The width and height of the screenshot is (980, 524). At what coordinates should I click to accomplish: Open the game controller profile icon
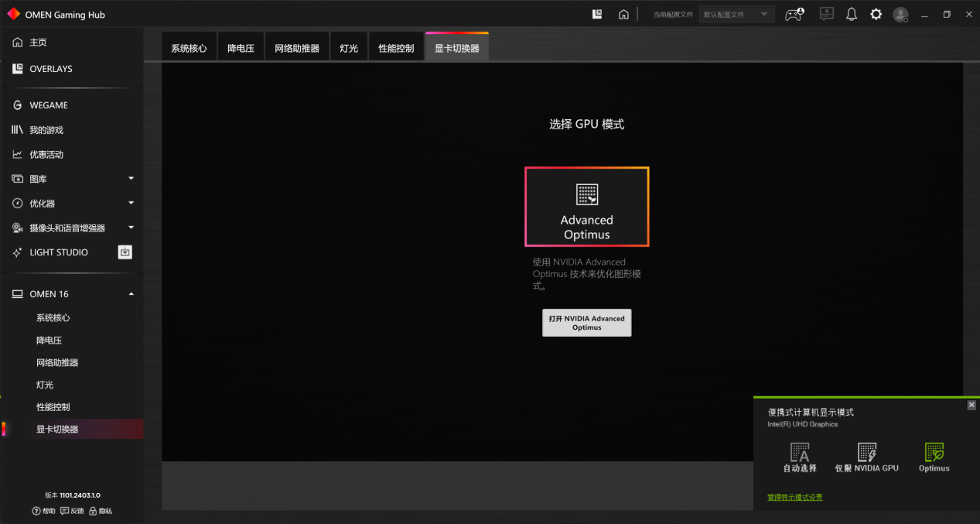click(x=794, y=15)
